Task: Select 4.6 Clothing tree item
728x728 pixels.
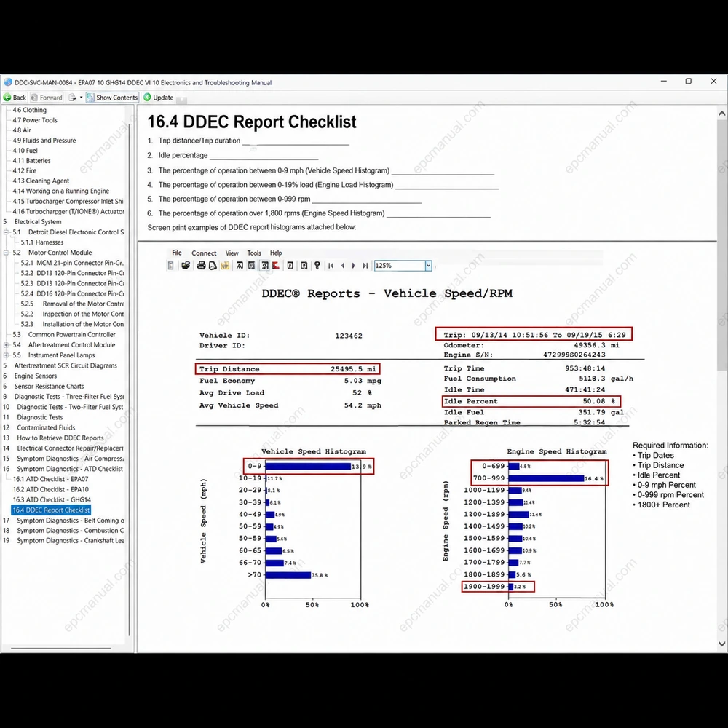Action: 30,110
